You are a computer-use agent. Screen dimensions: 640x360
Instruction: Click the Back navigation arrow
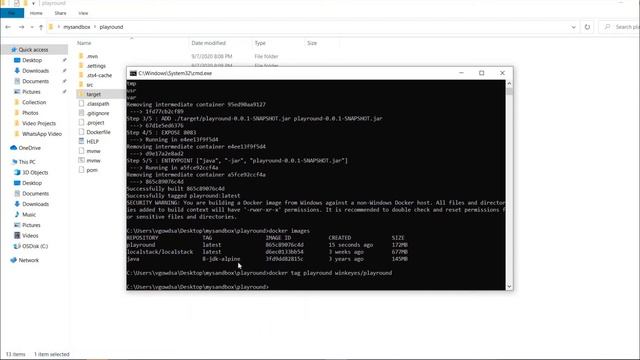pyautogui.click(x=8, y=27)
